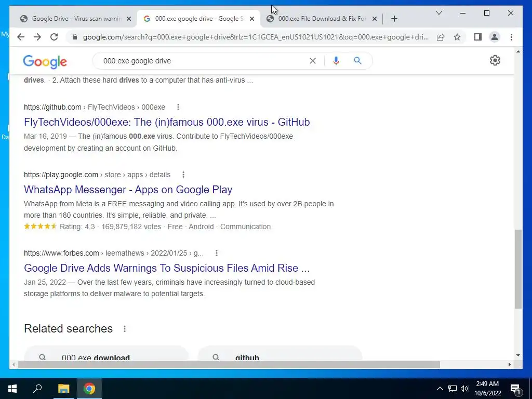
Task: Click Chrome icon on taskbar
Action: click(89, 389)
